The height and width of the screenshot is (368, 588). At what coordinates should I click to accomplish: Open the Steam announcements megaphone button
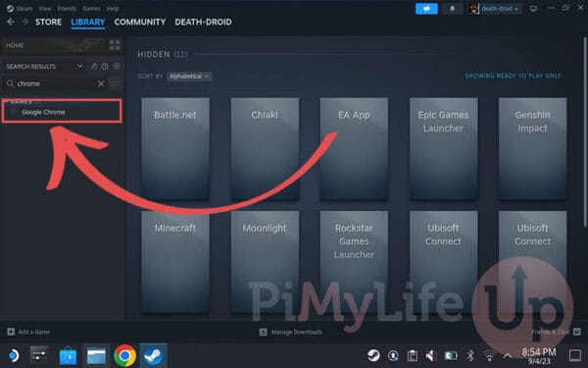[x=426, y=9]
